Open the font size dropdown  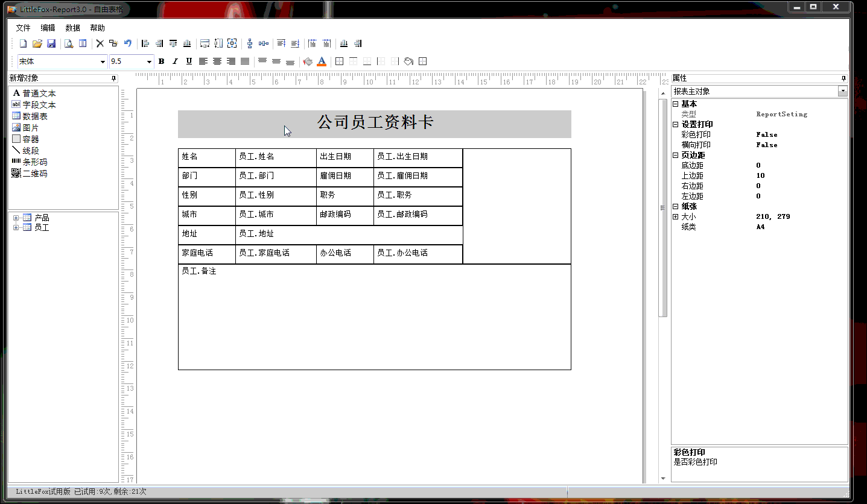click(x=149, y=61)
